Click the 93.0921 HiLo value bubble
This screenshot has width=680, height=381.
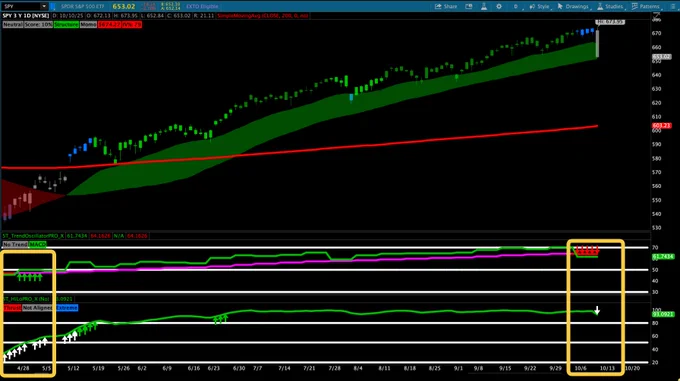(x=664, y=314)
